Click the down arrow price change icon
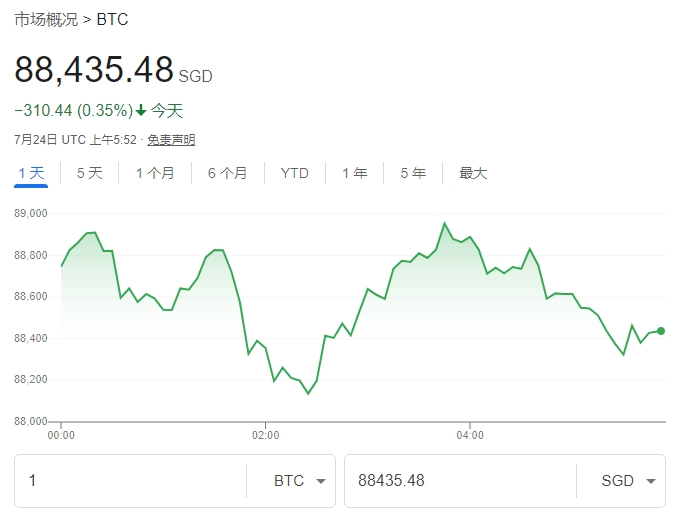673x514 pixels. pos(141,111)
